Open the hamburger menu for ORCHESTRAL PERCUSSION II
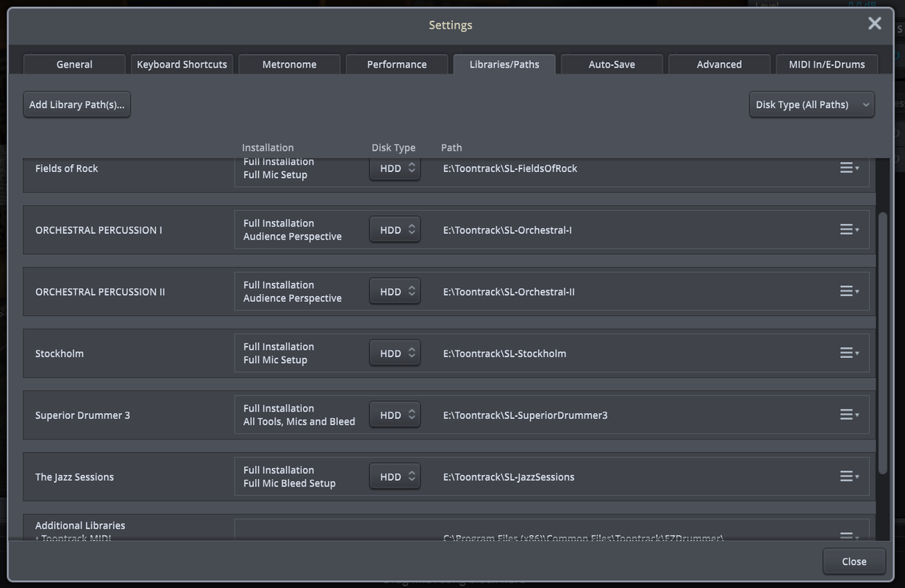The image size is (905, 588). tap(849, 292)
